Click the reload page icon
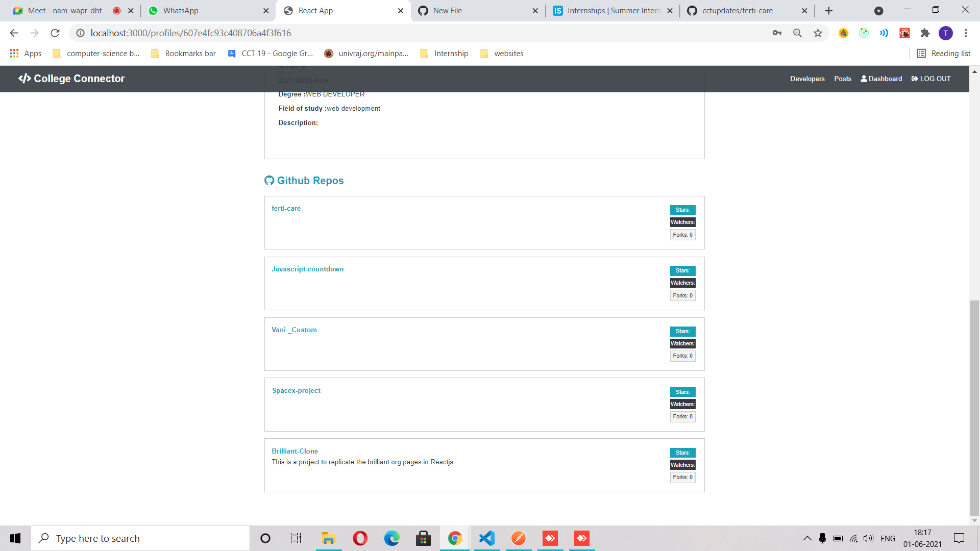Viewport: 980px width, 551px height. pos(55,33)
